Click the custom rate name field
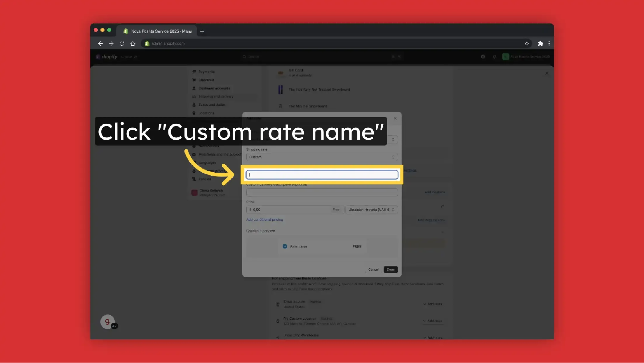The image size is (644, 363). (322, 175)
